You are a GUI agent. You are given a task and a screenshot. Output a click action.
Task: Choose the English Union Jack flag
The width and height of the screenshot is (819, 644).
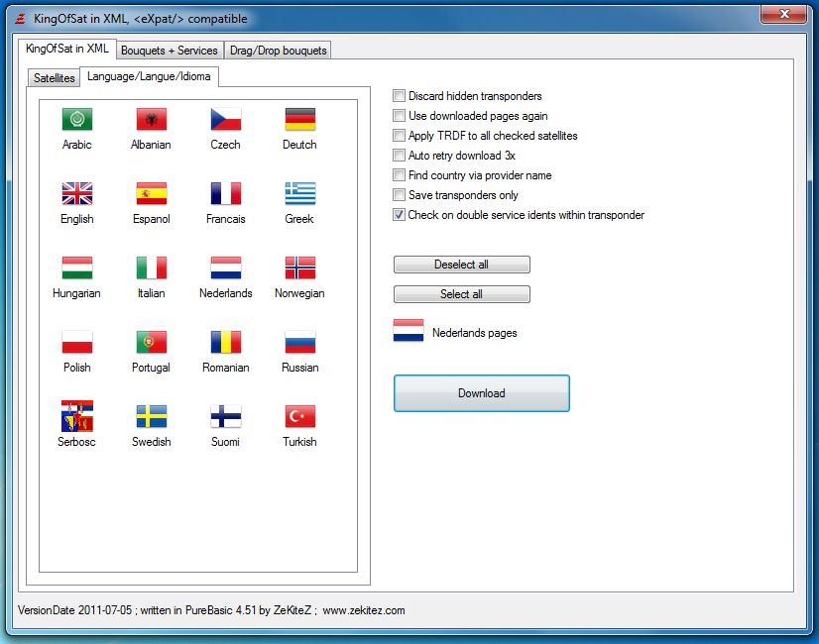(x=76, y=193)
